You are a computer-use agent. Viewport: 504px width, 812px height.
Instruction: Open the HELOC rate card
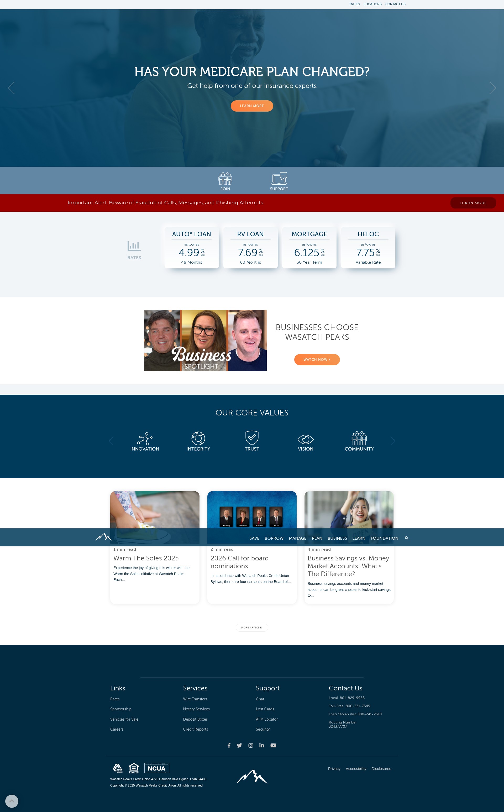(368, 248)
